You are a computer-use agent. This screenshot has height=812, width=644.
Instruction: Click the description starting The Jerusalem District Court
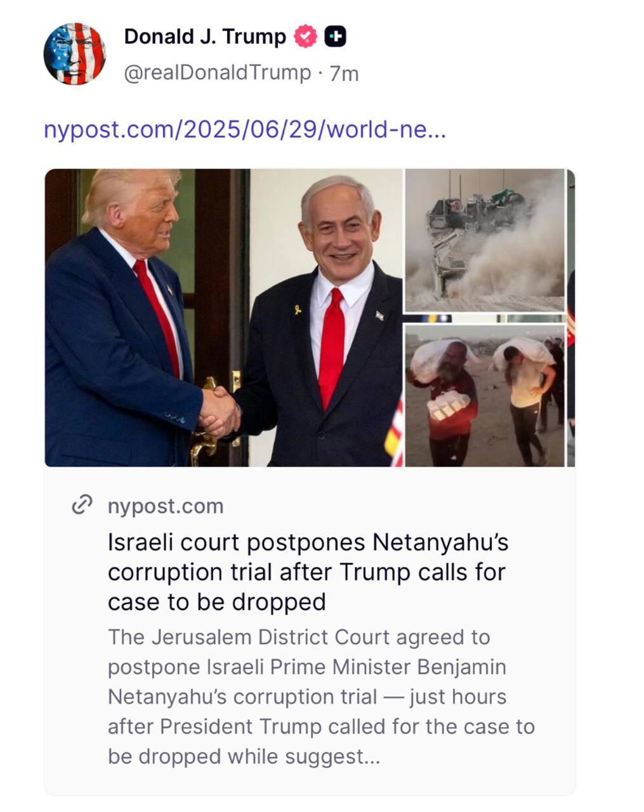[x=321, y=697]
